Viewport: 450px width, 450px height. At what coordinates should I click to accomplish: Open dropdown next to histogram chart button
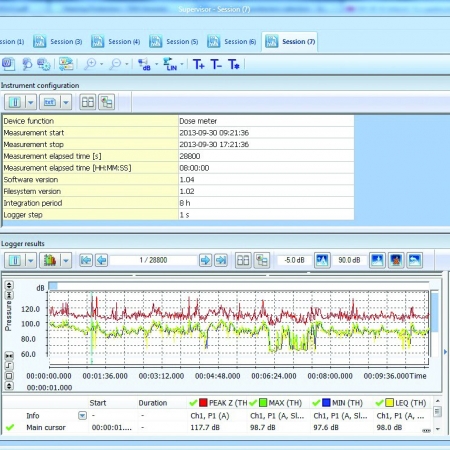point(66,260)
